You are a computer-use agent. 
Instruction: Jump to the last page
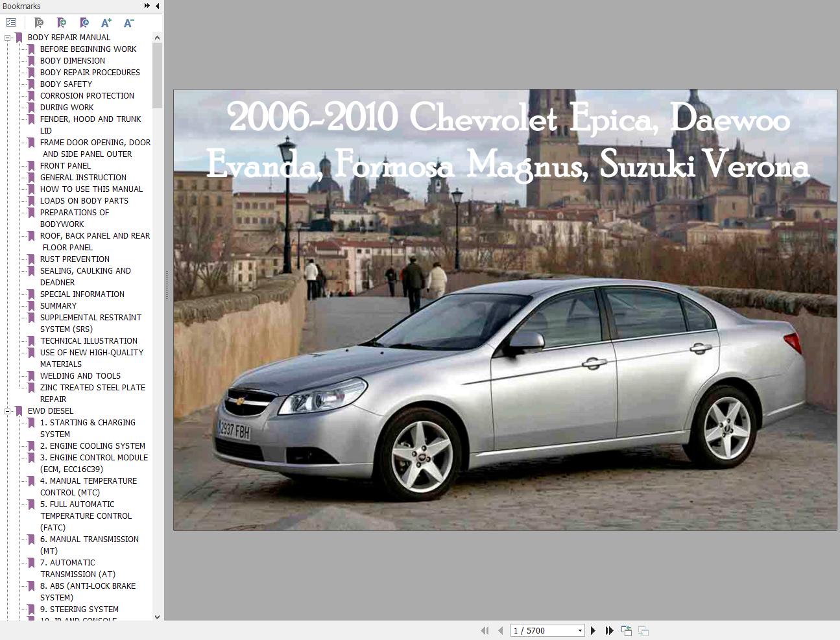click(609, 630)
